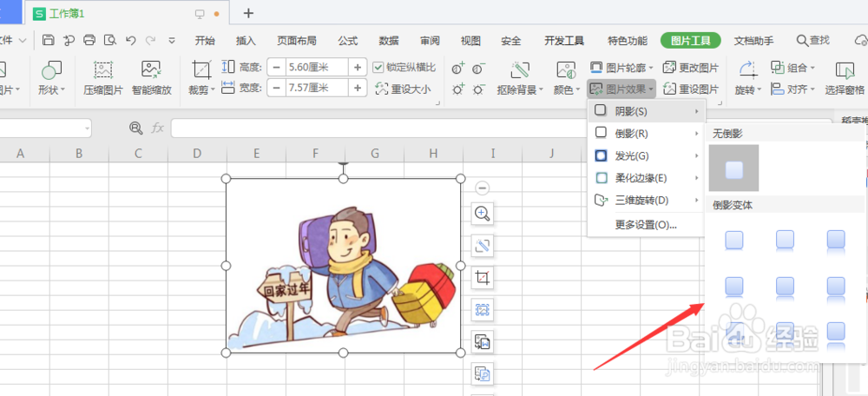Click 更多设置(O)... menu entry
This screenshot has width=868, height=396.
click(x=647, y=225)
